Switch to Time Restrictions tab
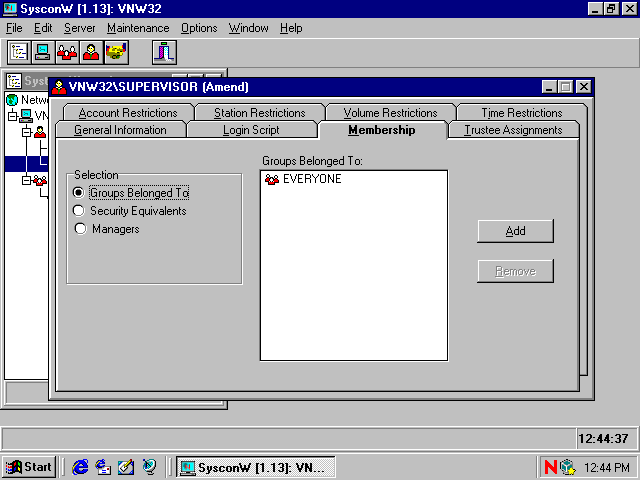The width and height of the screenshot is (640, 480). click(522, 113)
